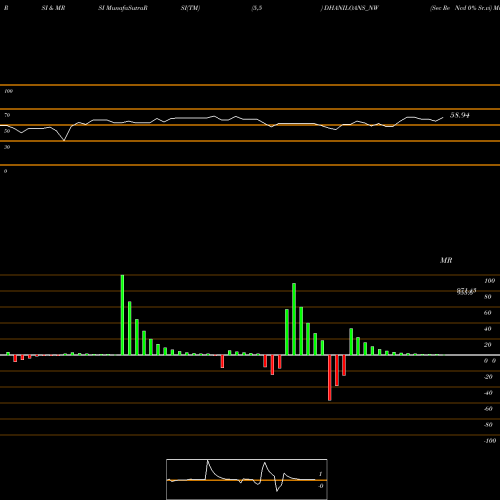500x500 pixels.
Task: Select the 70 level on RSI axis
Action: 7,115
